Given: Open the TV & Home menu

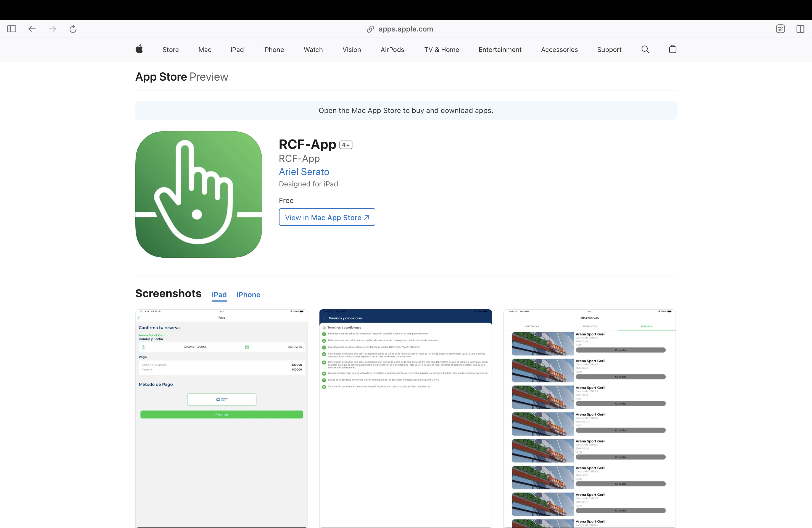Looking at the screenshot, I should [441, 50].
